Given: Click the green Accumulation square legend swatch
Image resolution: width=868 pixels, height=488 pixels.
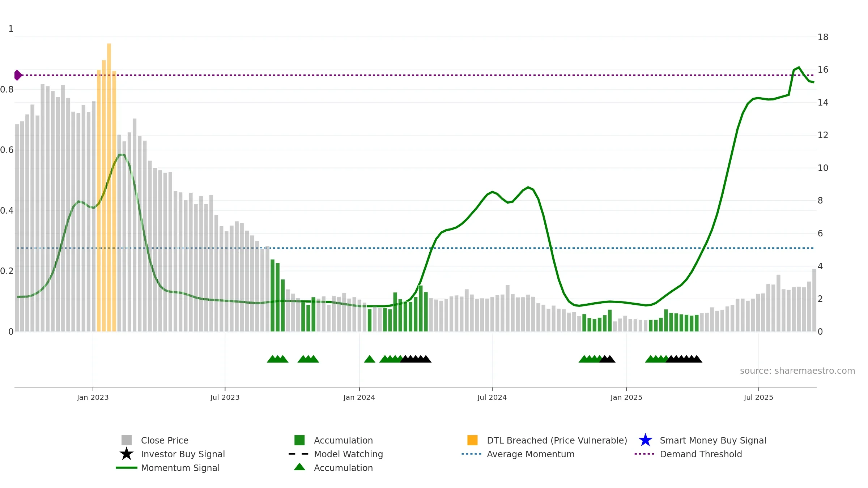Looking at the screenshot, I should 299,440.
